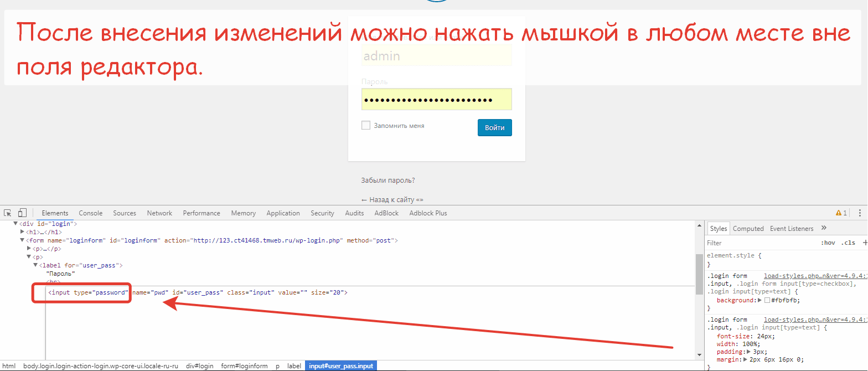The height and width of the screenshot is (371, 868).
Task: Click the width: 100% value
Action: [767, 344]
